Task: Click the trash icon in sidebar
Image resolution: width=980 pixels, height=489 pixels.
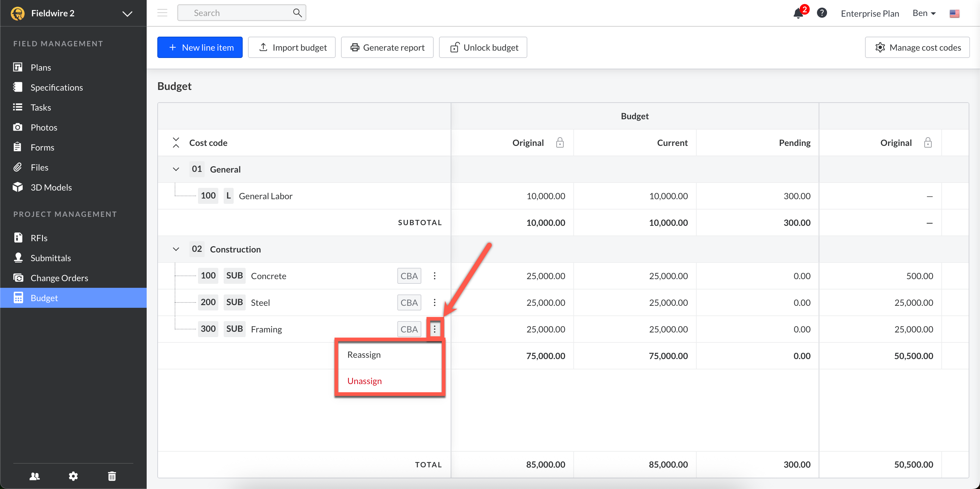Action: click(x=112, y=476)
